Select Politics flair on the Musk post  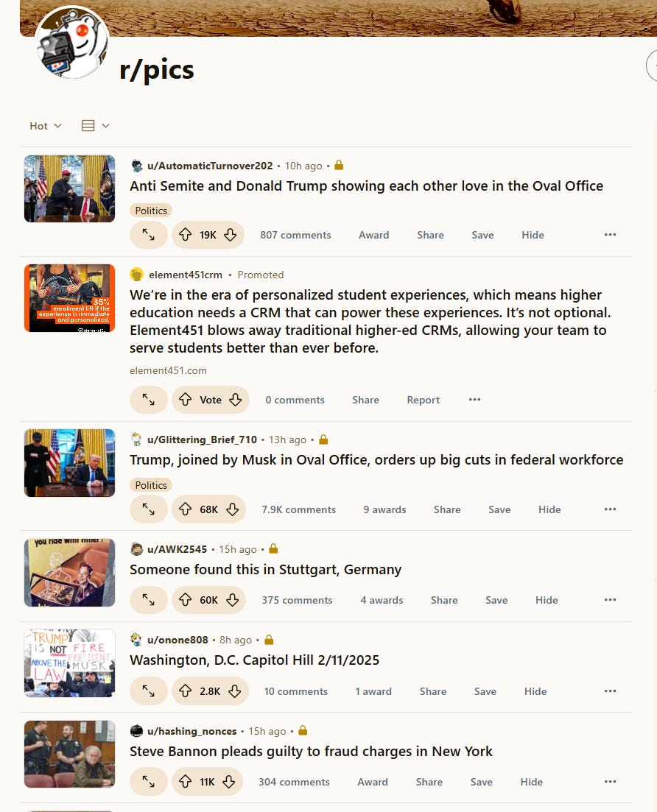151,484
